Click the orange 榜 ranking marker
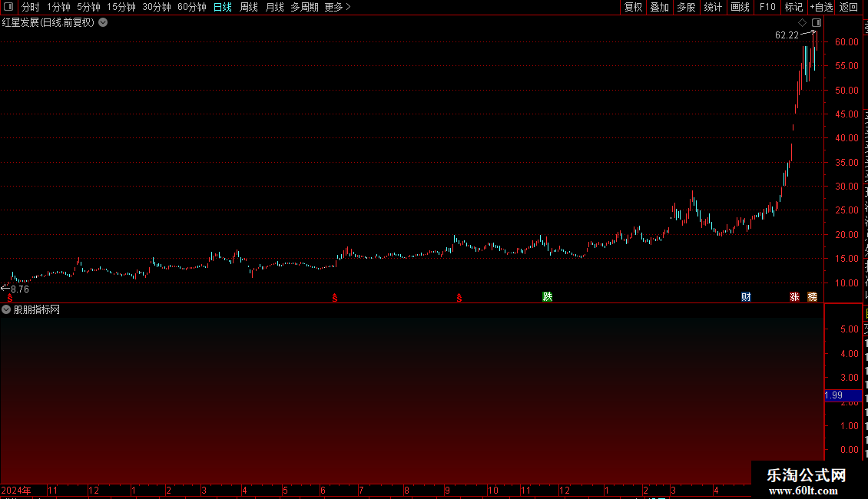868x499 pixels. (812, 296)
